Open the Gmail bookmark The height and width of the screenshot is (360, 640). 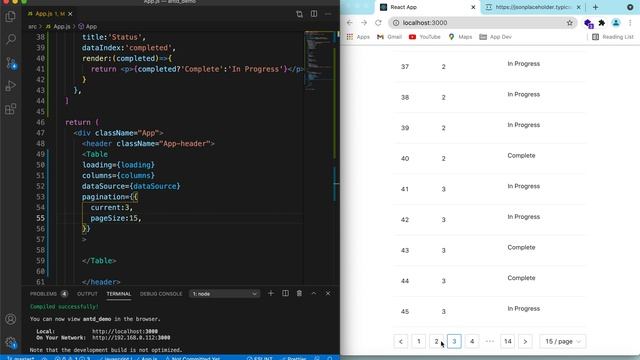click(389, 37)
